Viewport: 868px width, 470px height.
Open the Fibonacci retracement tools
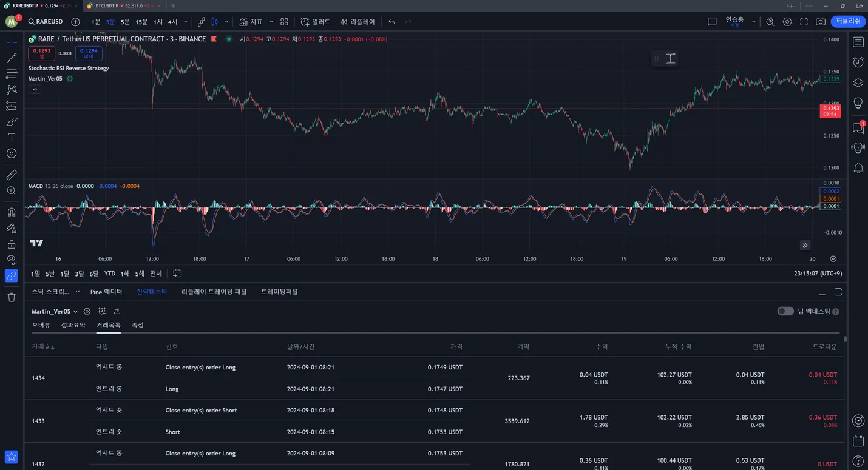tap(12, 74)
